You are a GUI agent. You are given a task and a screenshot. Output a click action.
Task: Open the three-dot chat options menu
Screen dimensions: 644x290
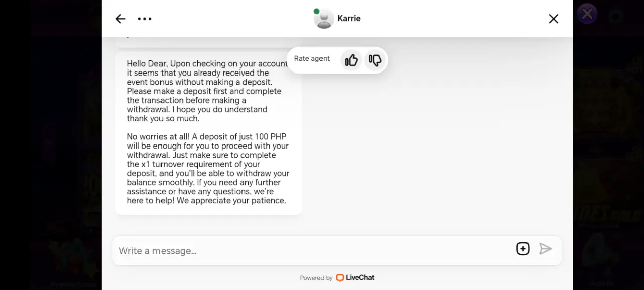145,19
